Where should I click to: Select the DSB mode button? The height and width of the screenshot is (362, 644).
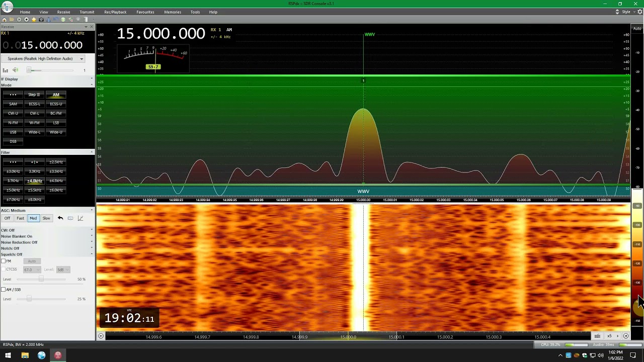(x=13, y=142)
